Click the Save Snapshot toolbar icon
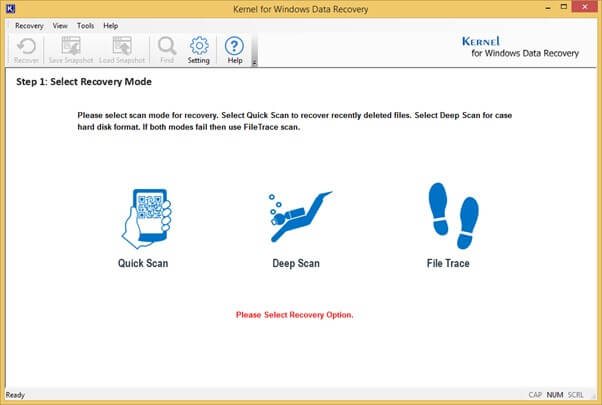This screenshot has width=602, height=405. pyautogui.click(x=71, y=46)
